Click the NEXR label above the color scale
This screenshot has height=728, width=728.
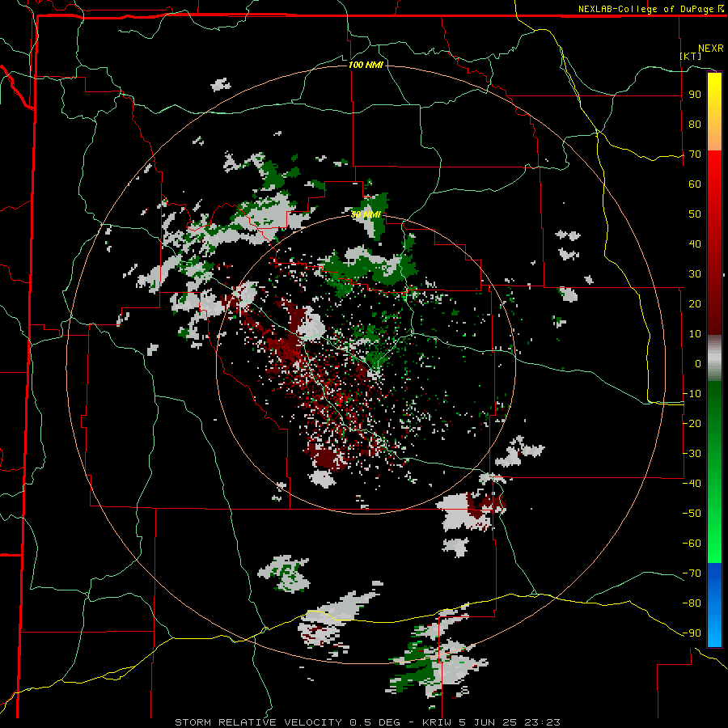[710, 49]
